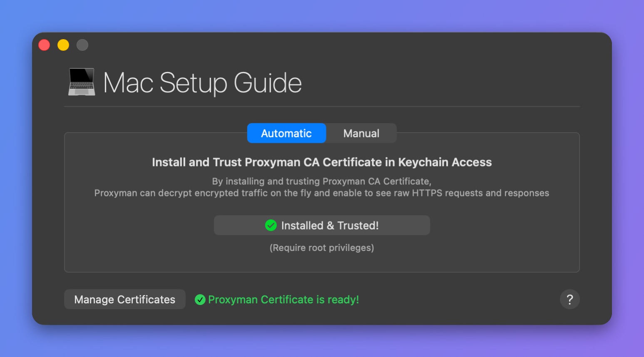Minimize the window with the yellow button

coord(63,45)
